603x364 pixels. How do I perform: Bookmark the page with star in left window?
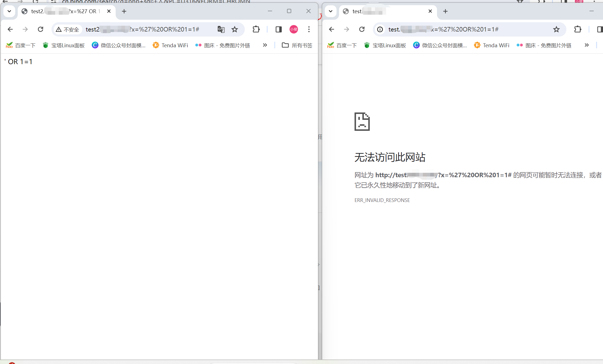pos(235,29)
